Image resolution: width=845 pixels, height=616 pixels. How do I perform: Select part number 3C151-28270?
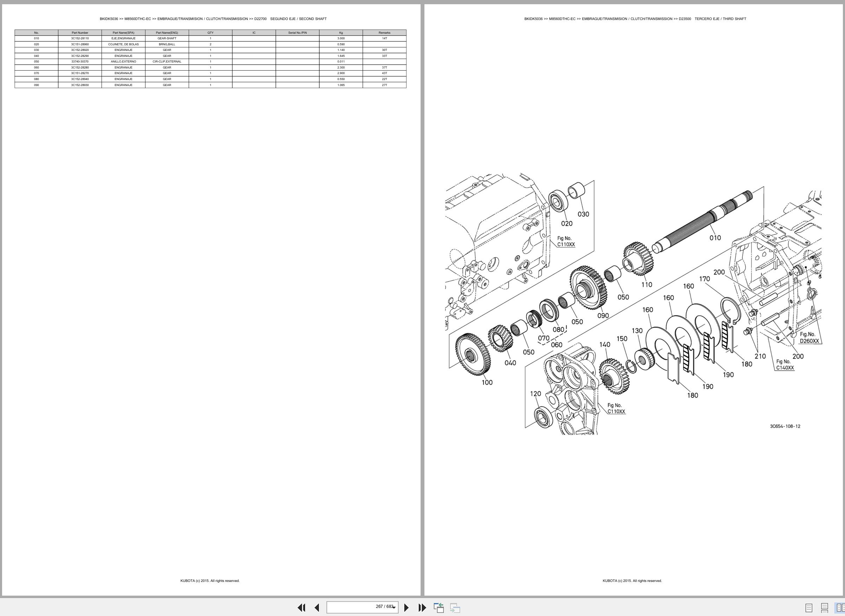80,73
